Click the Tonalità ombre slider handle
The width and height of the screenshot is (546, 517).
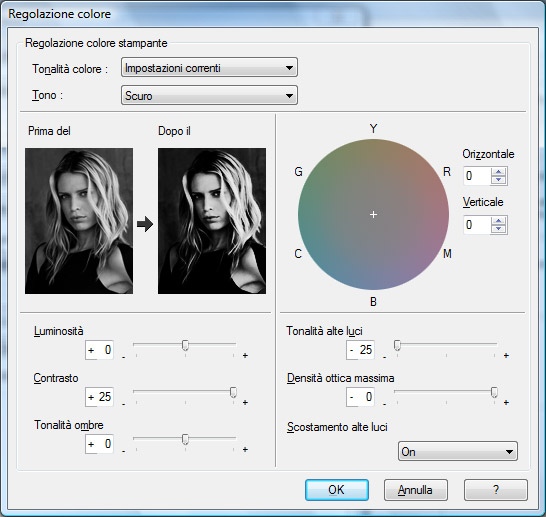click(x=186, y=439)
